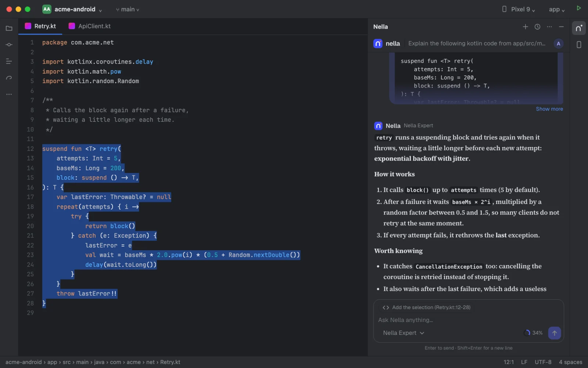Minimize the Nella panel

[561, 27]
